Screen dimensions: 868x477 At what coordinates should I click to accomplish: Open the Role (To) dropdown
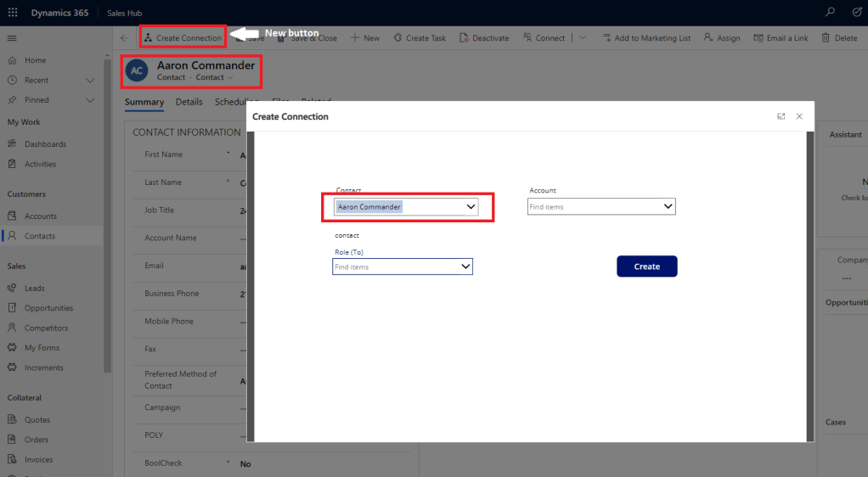click(465, 267)
